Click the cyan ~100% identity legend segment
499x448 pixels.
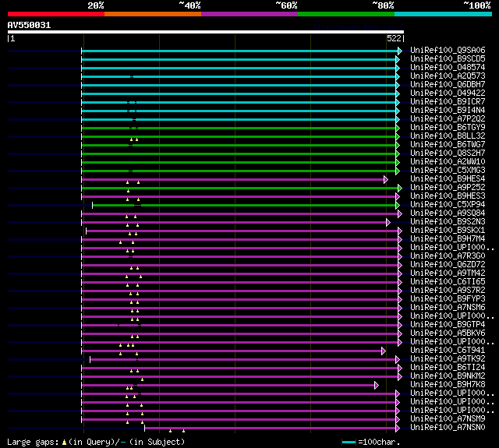(444, 14)
